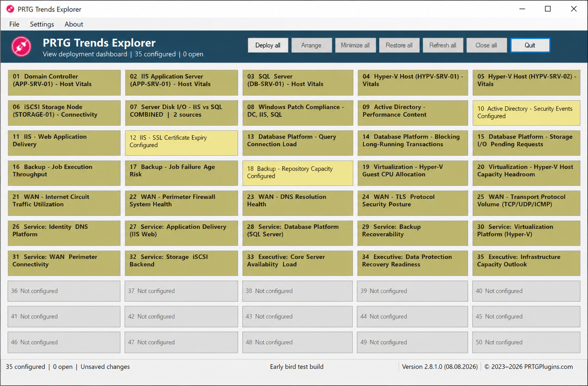Open tile 34 Executive Data Protection Recovery

pos(413,263)
